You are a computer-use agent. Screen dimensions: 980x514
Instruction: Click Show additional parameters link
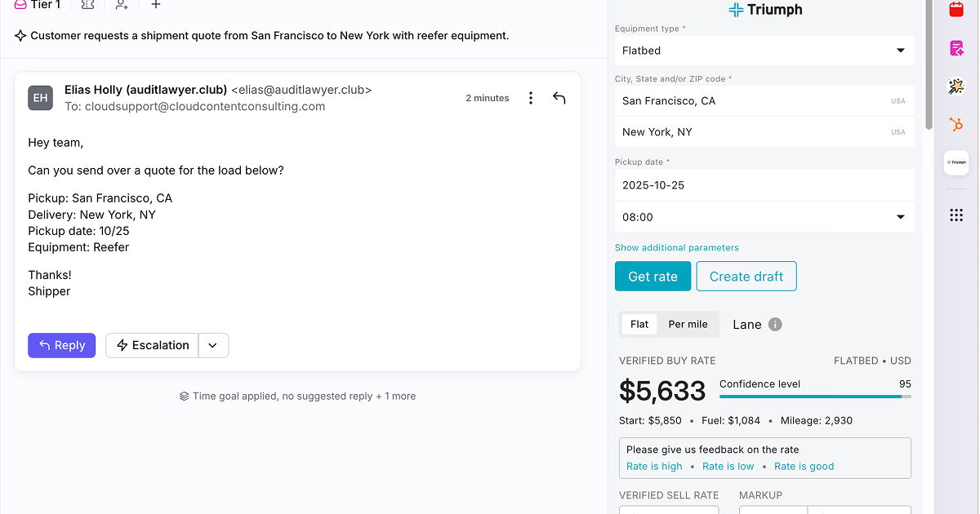click(x=677, y=248)
